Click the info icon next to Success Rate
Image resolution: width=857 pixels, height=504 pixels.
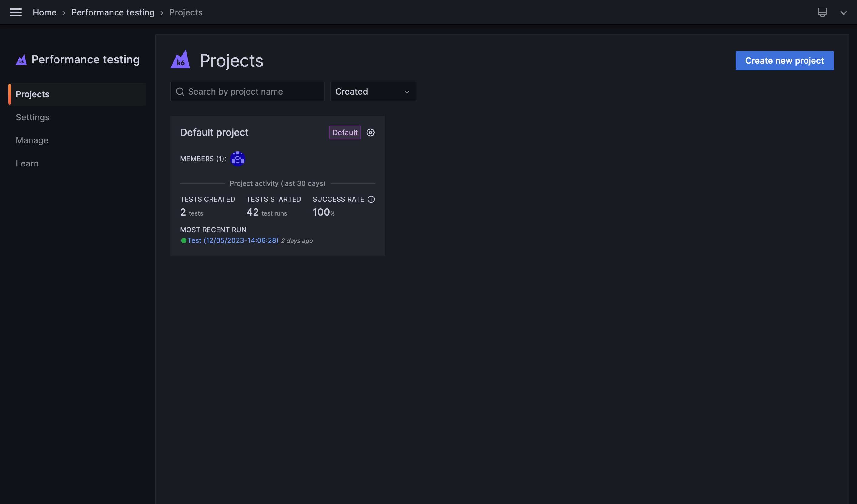371,199
